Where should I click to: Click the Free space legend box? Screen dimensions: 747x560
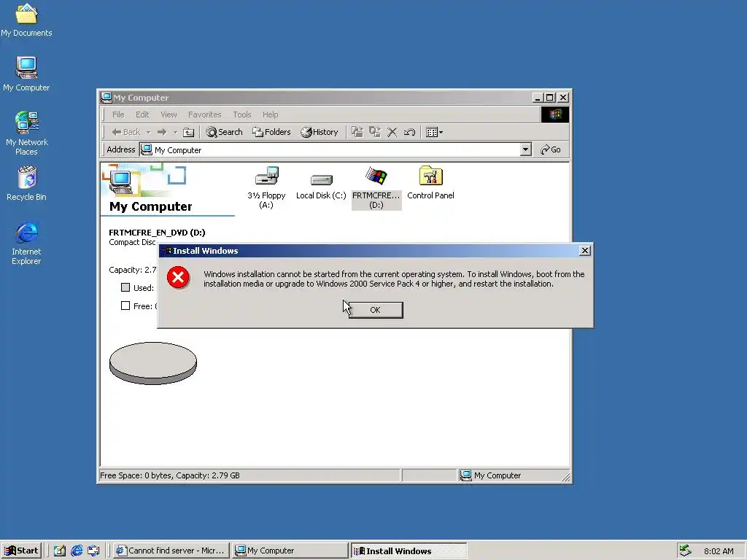coord(125,306)
